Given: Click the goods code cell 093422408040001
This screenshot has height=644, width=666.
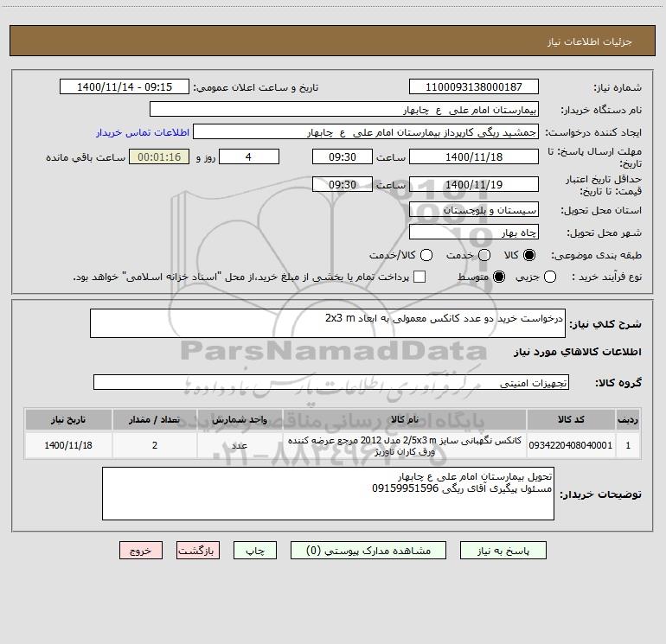Looking at the screenshot, I should 571,445.
